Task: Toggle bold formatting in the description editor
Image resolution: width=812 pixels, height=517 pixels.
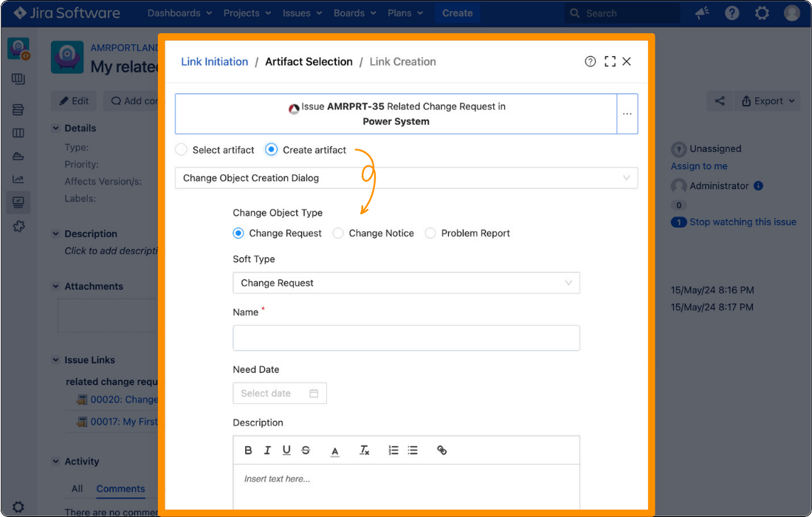Action: (248, 450)
